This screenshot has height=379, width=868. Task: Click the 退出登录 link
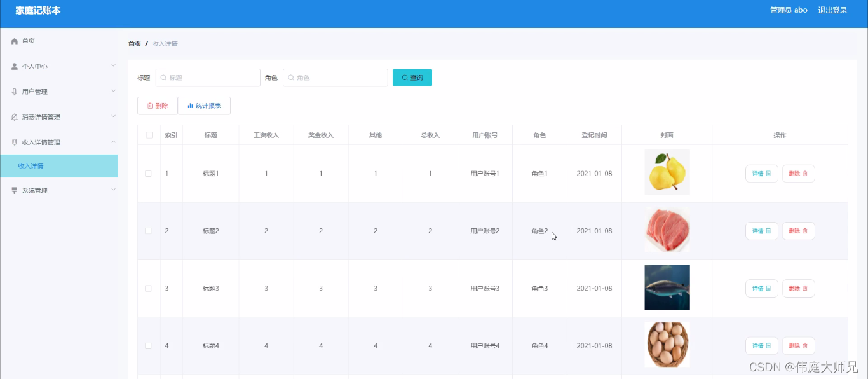pos(832,10)
